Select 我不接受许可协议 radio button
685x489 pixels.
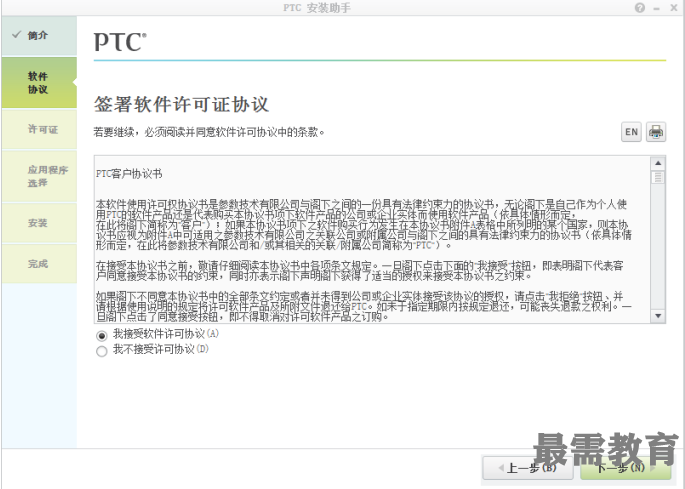pos(101,351)
